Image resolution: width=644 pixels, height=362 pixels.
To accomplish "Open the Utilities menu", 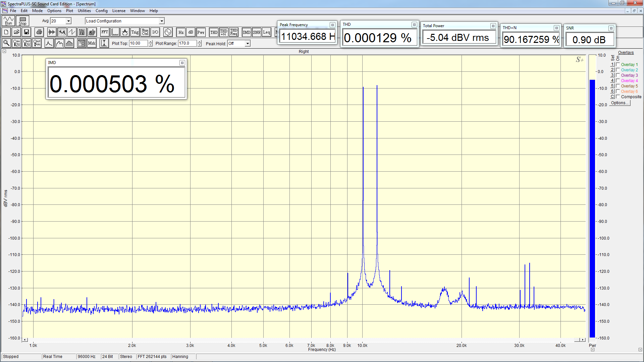I will [84, 11].
